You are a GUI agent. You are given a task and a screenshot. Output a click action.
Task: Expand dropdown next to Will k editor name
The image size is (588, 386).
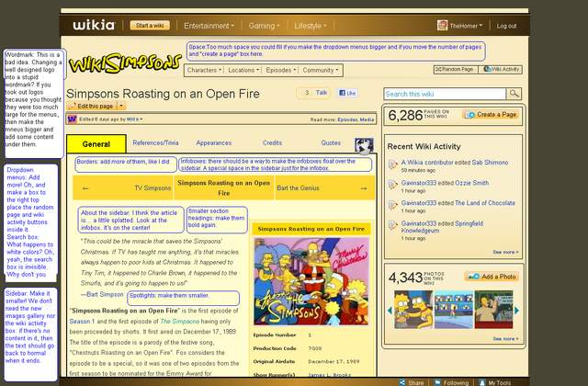pos(141,119)
